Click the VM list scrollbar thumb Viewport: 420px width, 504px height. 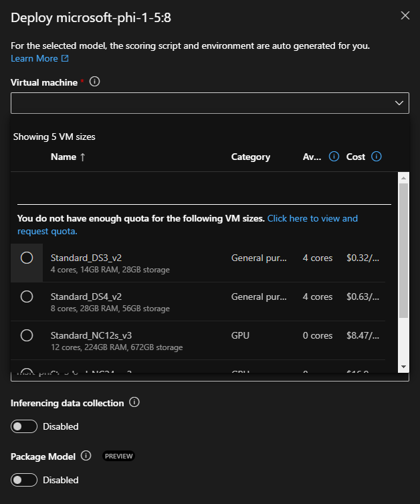coord(403,251)
